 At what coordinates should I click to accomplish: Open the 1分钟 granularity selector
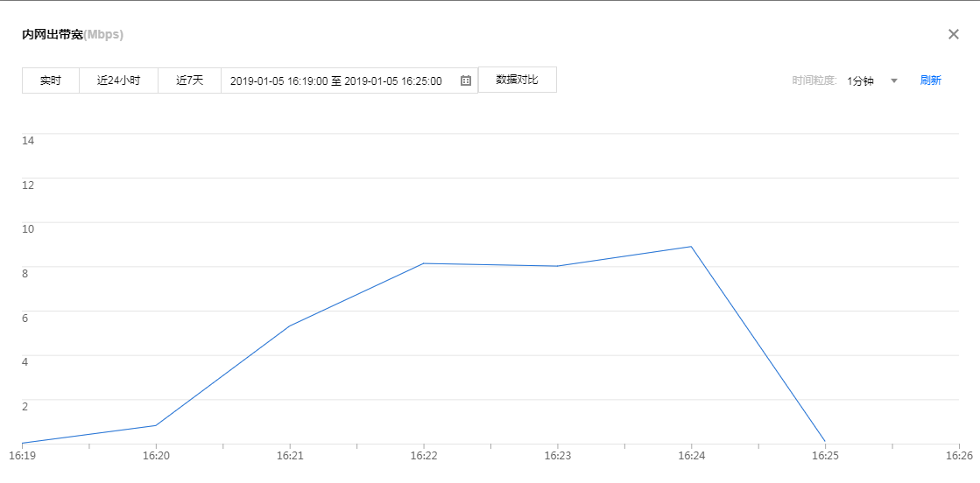(860, 80)
